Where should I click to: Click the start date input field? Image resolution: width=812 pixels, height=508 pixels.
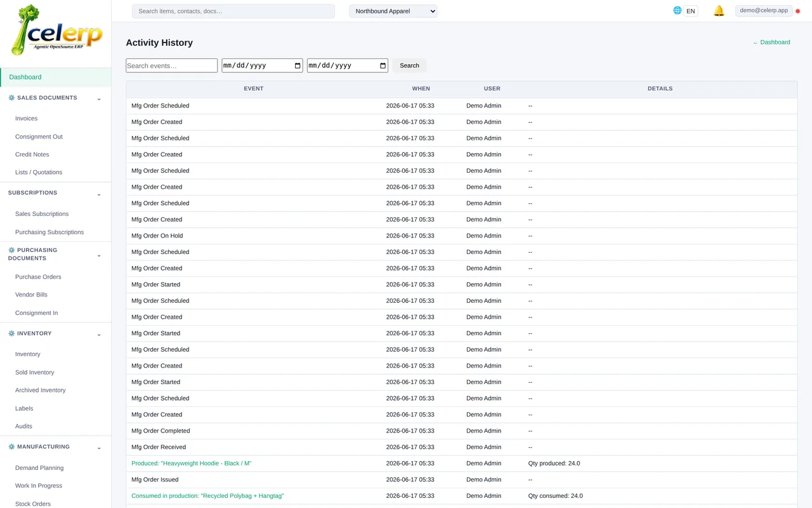pyautogui.click(x=262, y=65)
